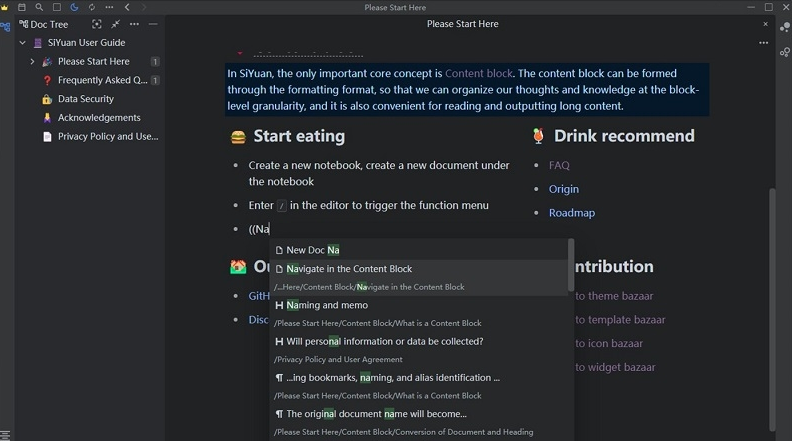The image size is (792, 441).
Task: Open the Roadmap link
Action: [572, 213]
